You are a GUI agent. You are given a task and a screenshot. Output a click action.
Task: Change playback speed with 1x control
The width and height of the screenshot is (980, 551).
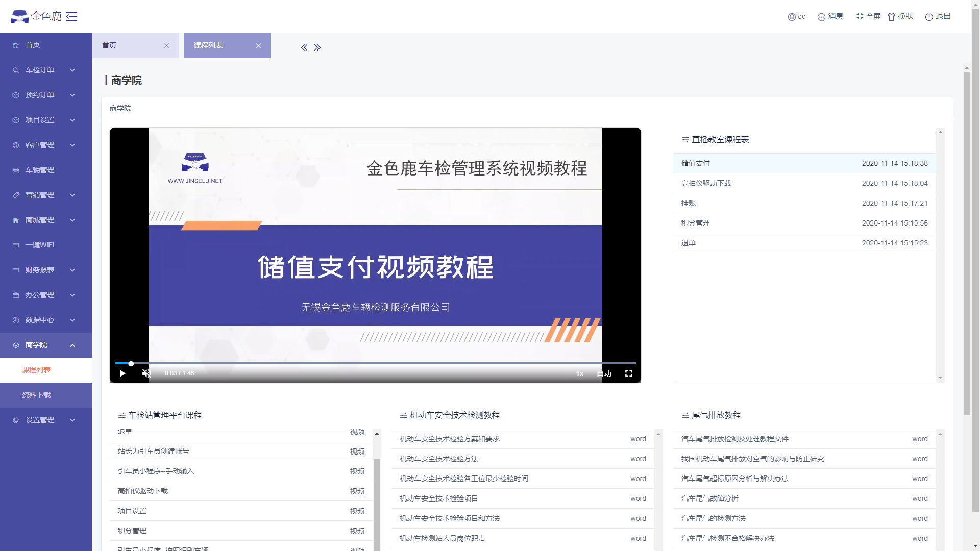pos(580,373)
